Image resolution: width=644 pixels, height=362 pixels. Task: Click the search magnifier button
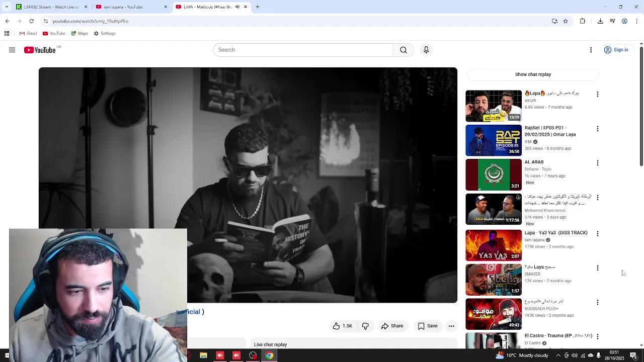pos(403,50)
